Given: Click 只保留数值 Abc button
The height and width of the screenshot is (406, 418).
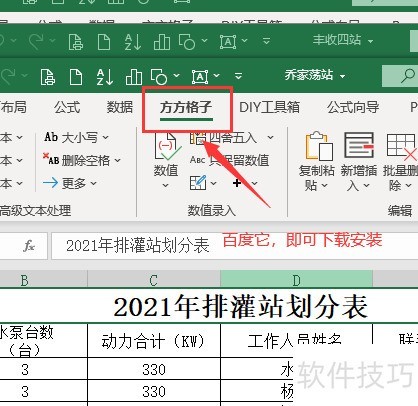Looking at the screenshot, I should click(229, 160).
